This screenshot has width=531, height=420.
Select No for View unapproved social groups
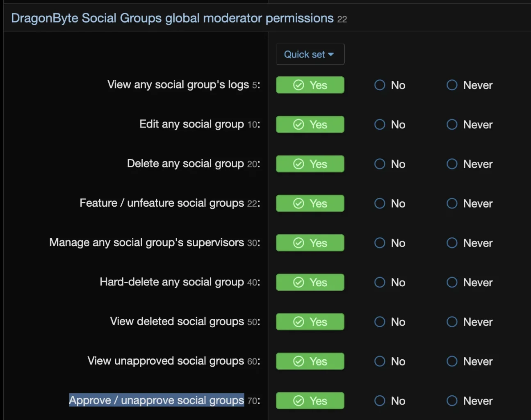click(390, 361)
